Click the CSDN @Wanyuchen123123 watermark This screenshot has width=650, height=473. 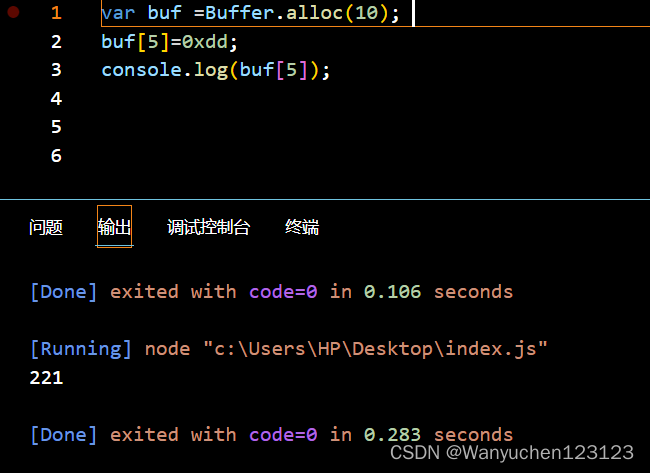(x=512, y=452)
